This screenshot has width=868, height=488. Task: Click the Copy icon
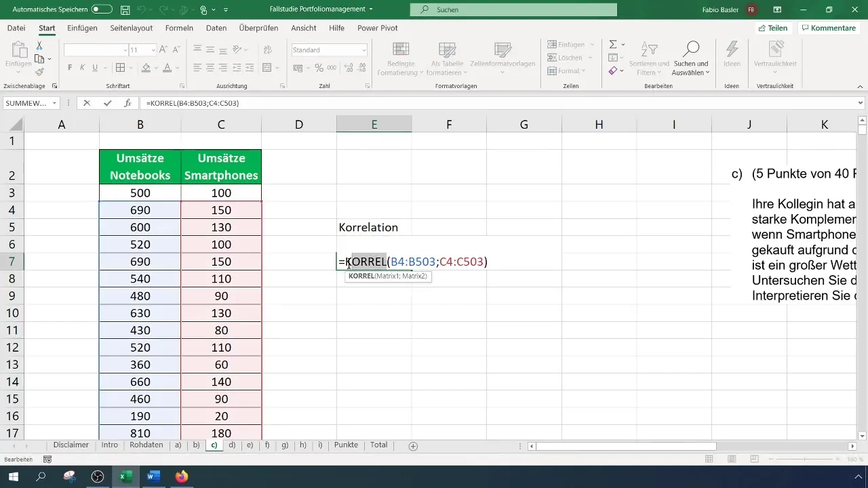(39, 59)
